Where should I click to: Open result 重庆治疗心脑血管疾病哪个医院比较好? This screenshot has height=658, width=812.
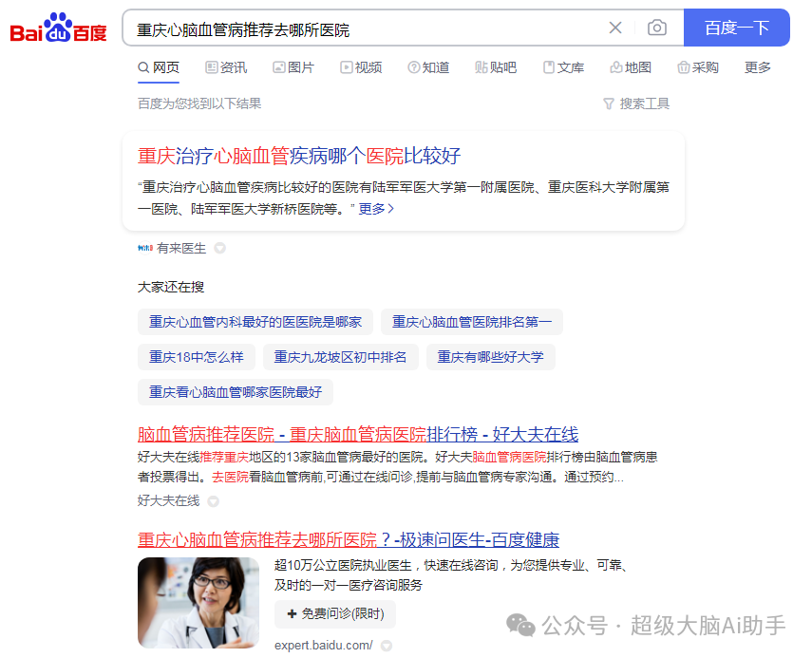pos(299,156)
